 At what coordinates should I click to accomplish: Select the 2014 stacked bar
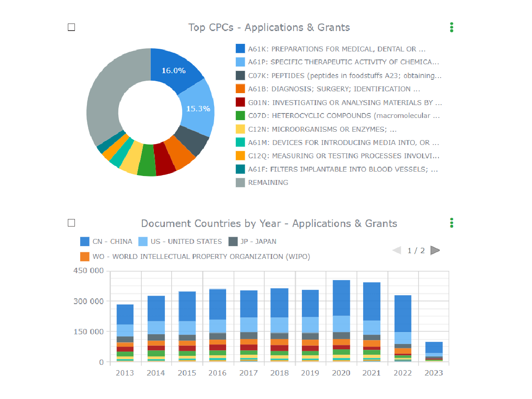[x=156, y=329]
